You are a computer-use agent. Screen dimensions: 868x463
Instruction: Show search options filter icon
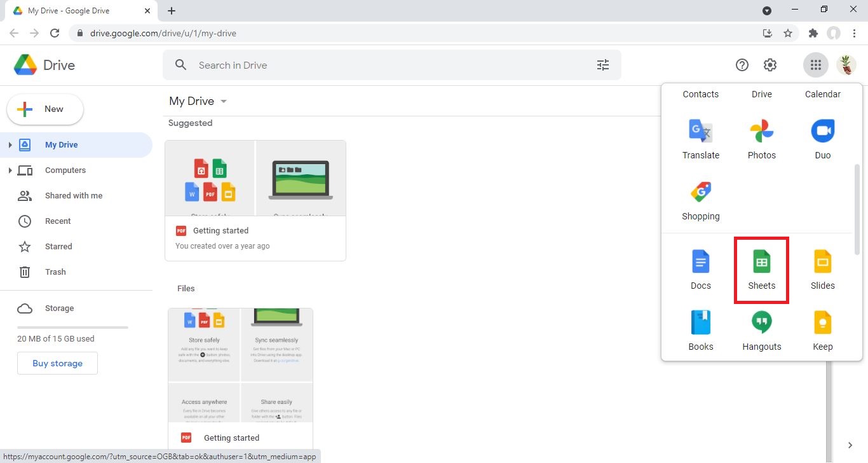click(603, 65)
